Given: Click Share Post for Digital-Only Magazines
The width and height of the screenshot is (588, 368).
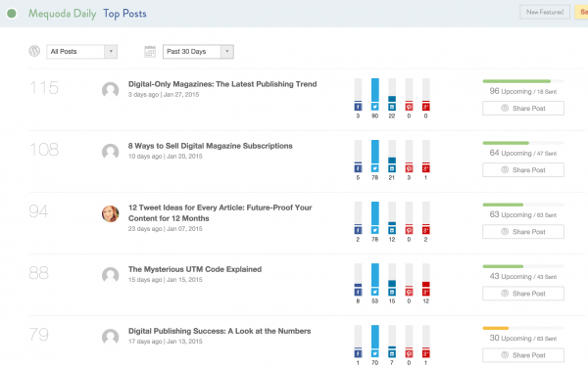Looking at the screenshot, I should pyautogui.click(x=523, y=109).
